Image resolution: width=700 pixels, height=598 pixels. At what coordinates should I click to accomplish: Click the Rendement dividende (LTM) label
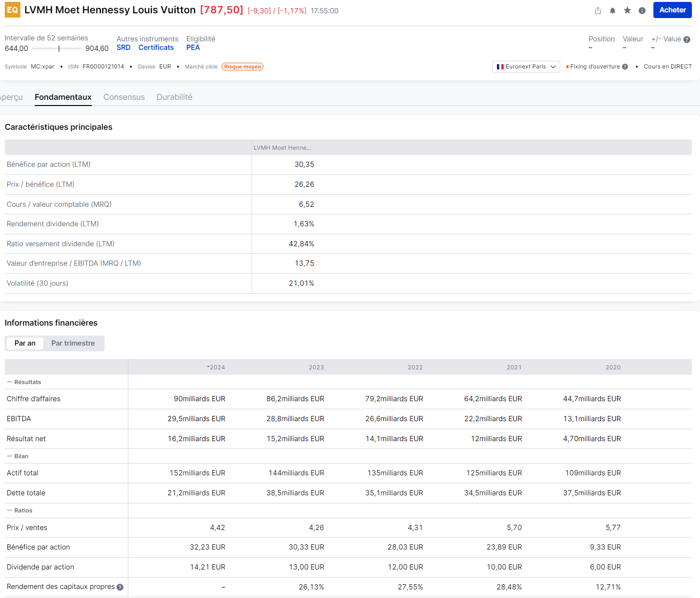53,224
